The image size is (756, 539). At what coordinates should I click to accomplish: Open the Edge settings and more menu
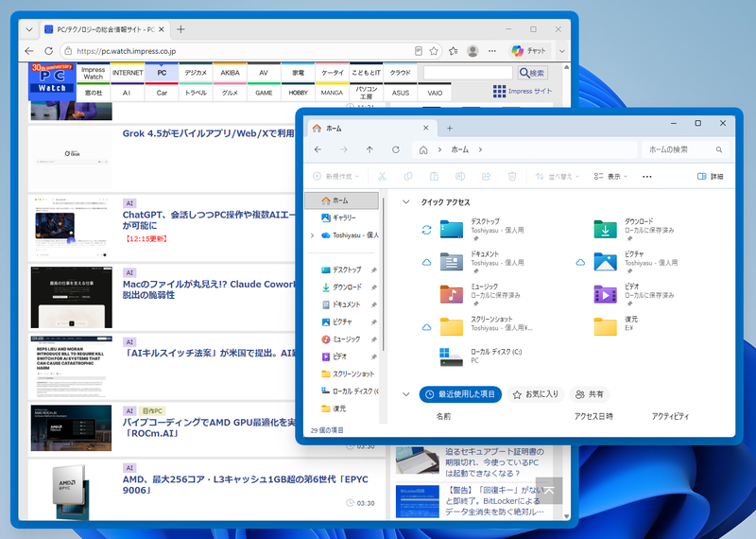point(491,51)
